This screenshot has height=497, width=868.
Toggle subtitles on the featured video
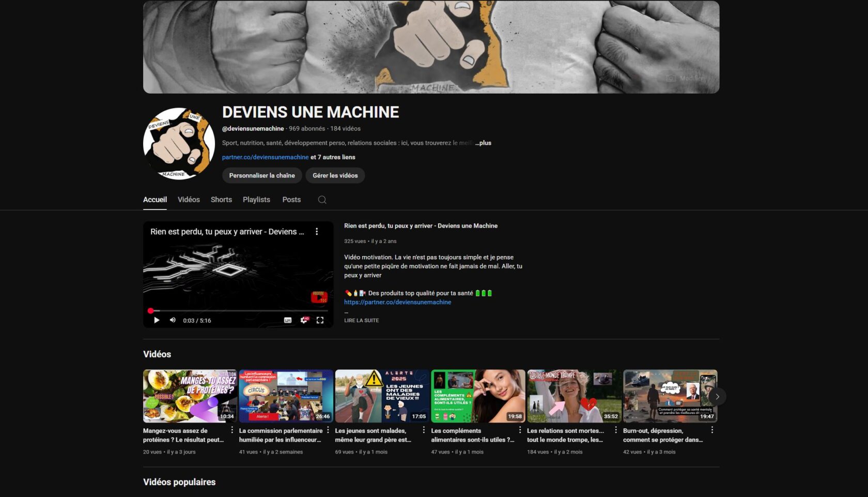pyautogui.click(x=288, y=320)
